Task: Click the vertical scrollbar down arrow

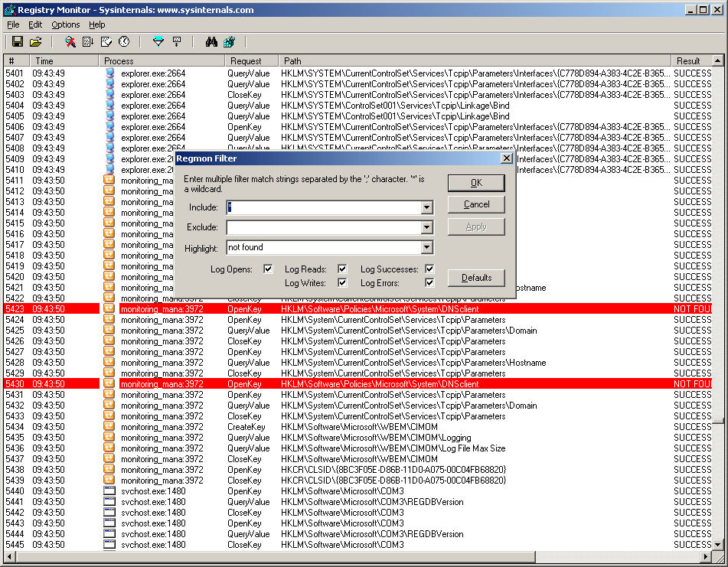Action: click(718, 545)
